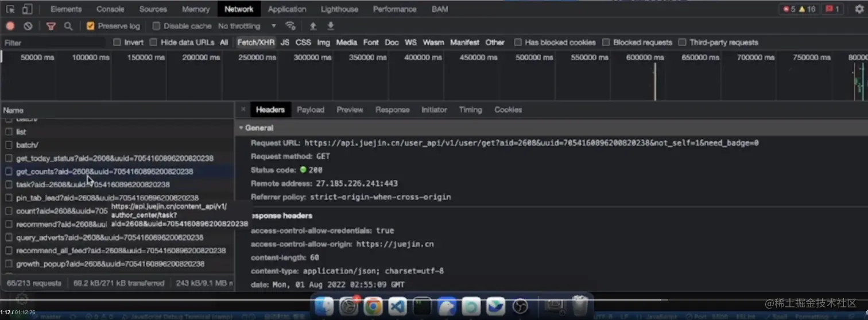Click the Name column header
This screenshot has width=868, height=320.
117,110
